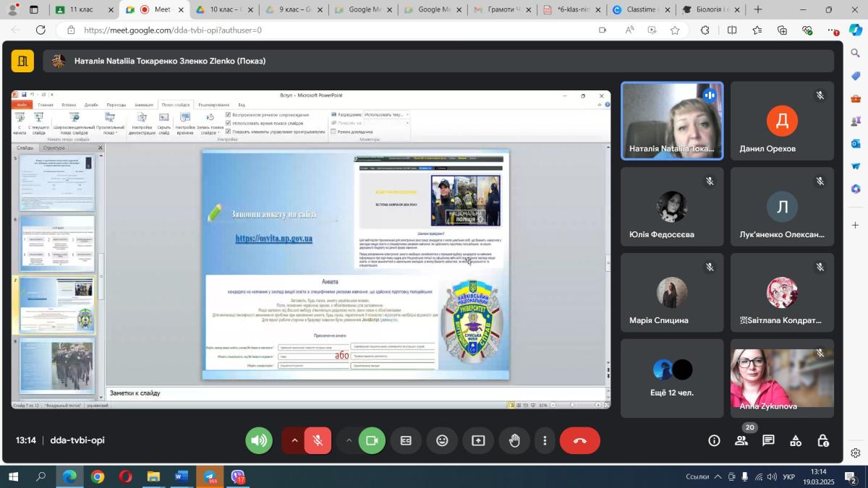Open the activities icon

tap(796, 440)
